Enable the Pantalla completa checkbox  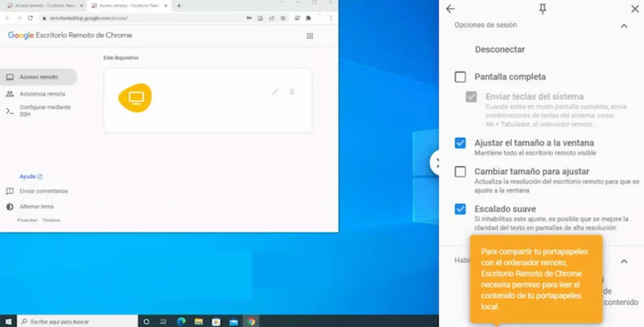coord(460,77)
